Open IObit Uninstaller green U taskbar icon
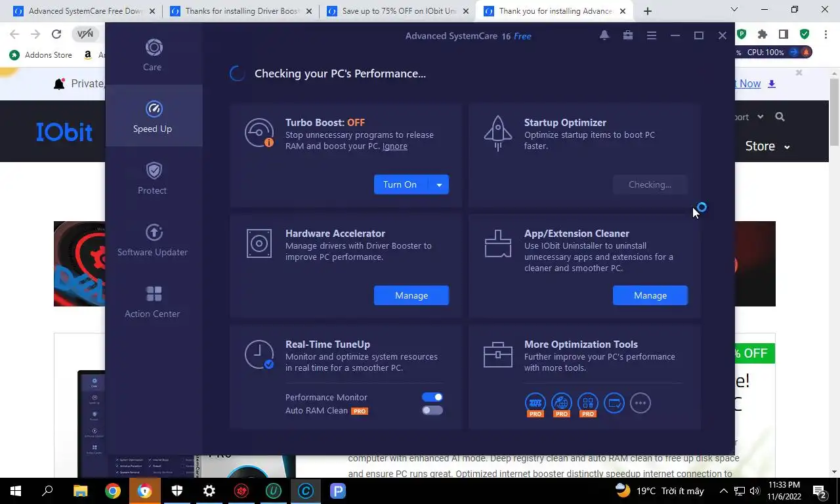840x504 pixels. click(274, 491)
